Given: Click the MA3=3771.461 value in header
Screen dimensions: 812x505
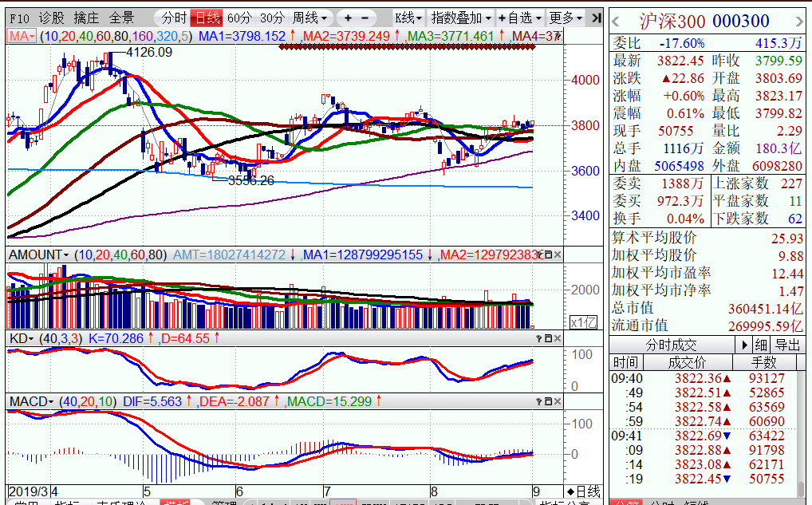Looking at the screenshot, I should click(451, 36).
